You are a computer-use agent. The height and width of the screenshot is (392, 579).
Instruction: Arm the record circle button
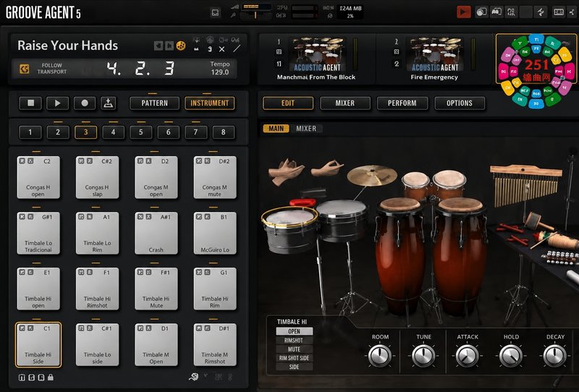pos(85,103)
